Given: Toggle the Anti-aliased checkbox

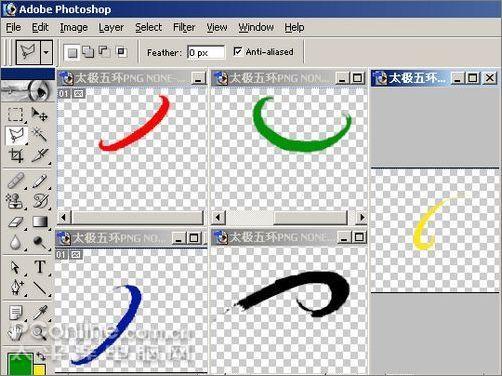Looking at the screenshot, I should (x=238, y=52).
